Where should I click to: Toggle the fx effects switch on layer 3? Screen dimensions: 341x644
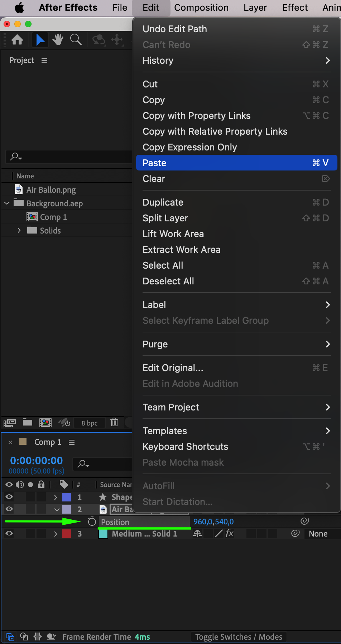click(229, 533)
